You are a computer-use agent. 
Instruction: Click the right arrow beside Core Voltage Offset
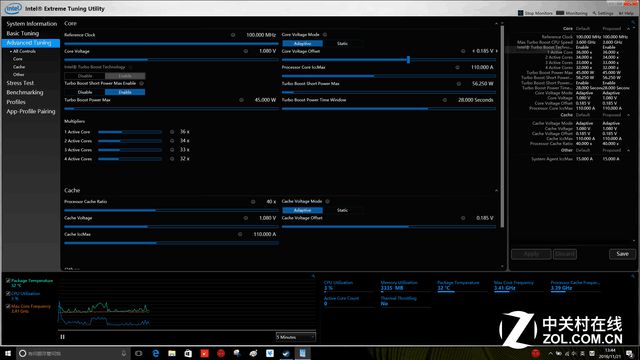coord(497,51)
